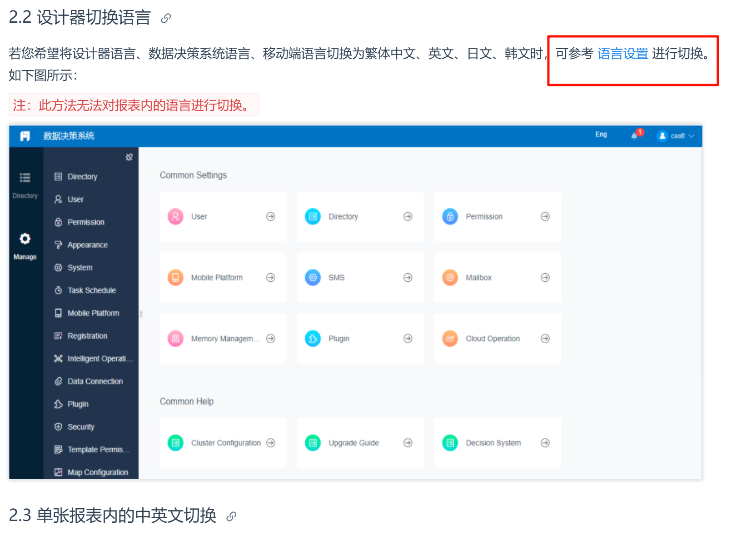Click the arrow on Upgrade Guide card
The image size is (756, 536).
(x=408, y=442)
